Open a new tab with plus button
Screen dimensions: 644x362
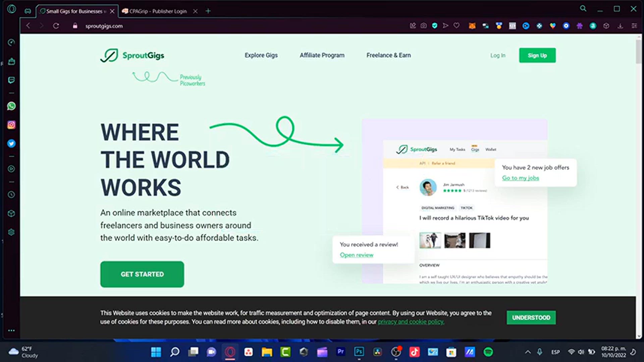point(208,11)
